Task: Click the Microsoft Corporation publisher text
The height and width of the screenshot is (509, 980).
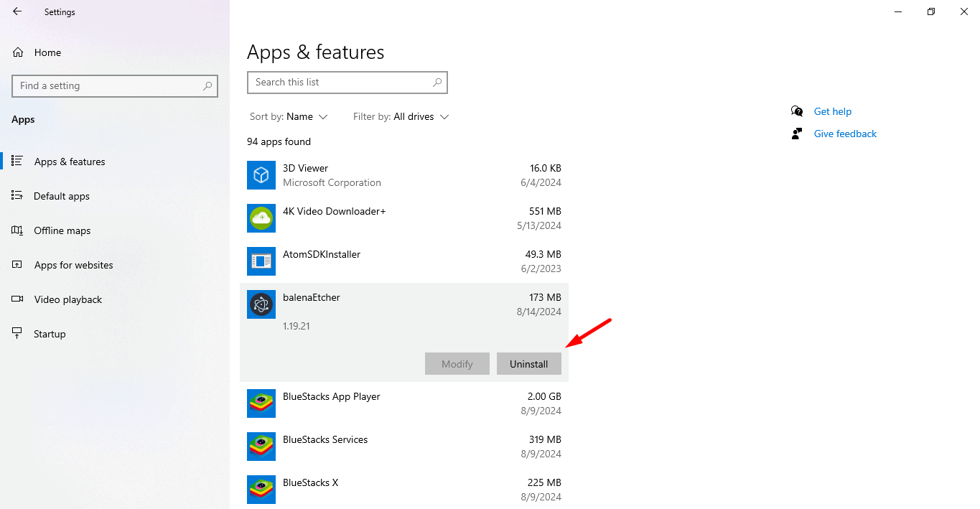Action: [x=332, y=182]
